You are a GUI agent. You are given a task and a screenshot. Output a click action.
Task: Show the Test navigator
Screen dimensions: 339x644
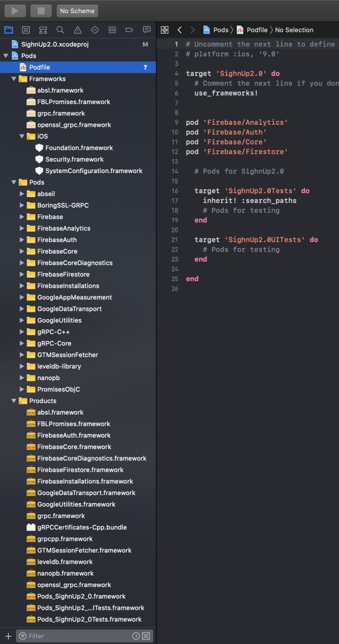coord(95,30)
